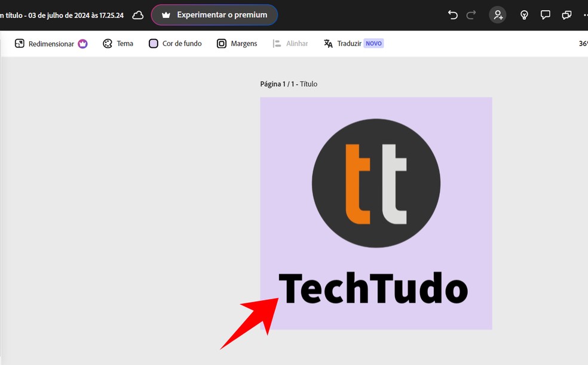The height and width of the screenshot is (365, 588).
Task: Click the Redimensionar resize icon
Action: (x=20, y=44)
